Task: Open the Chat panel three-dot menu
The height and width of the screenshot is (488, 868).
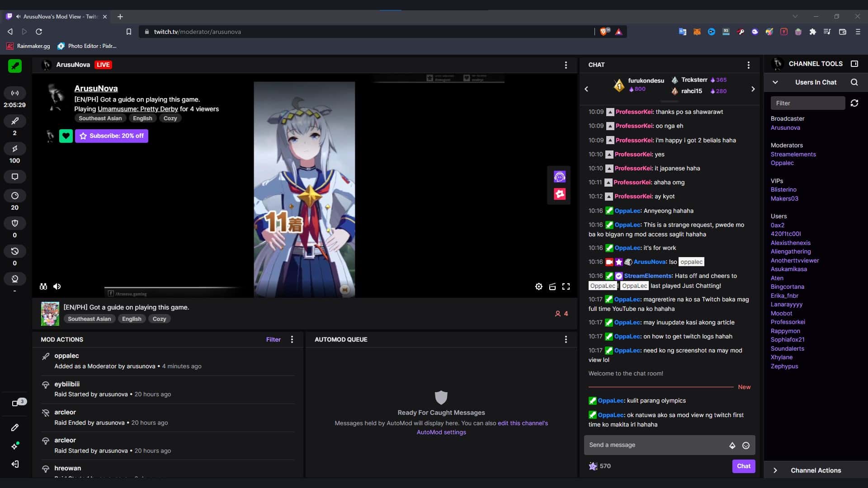Action: pyautogui.click(x=749, y=65)
